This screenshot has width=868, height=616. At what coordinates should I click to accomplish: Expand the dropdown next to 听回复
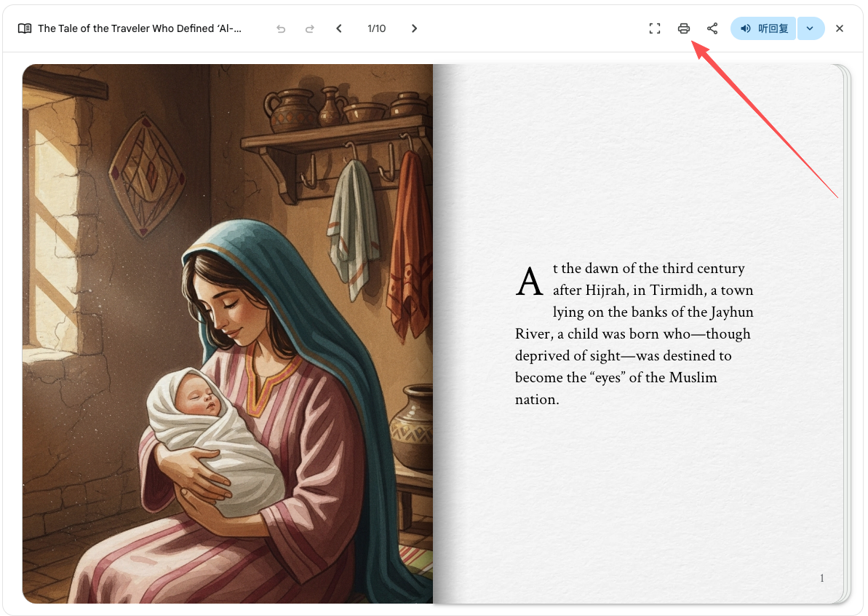811,28
